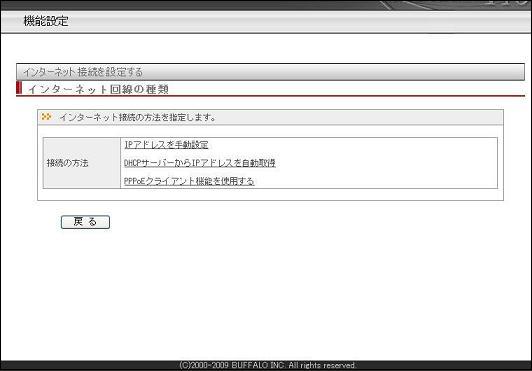Click the 戻る button
Viewport: 532px width, 371px height.
click(x=86, y=222)
